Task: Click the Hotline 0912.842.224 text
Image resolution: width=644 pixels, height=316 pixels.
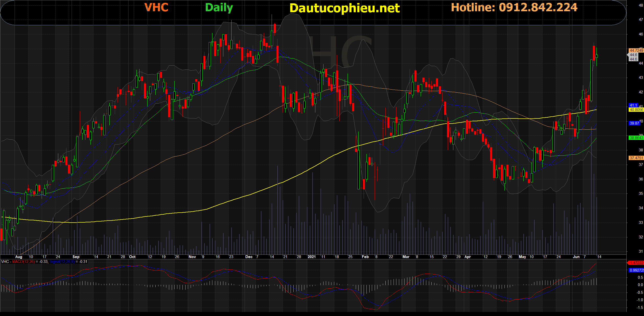Action: [x=514, y=8]
